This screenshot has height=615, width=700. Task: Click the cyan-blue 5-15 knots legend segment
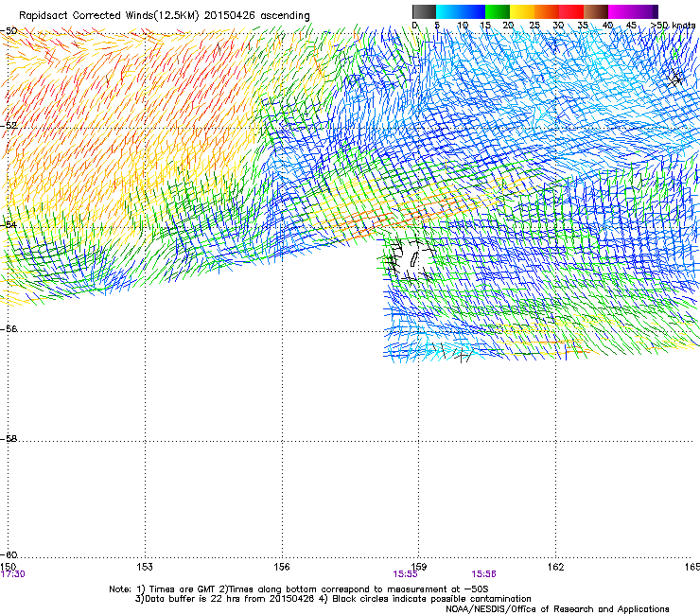[461, 11]
